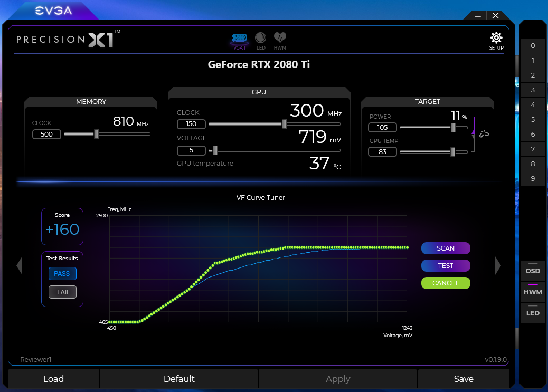
Task: Click the GPU temp target field 83
Action: pos(382,151)
